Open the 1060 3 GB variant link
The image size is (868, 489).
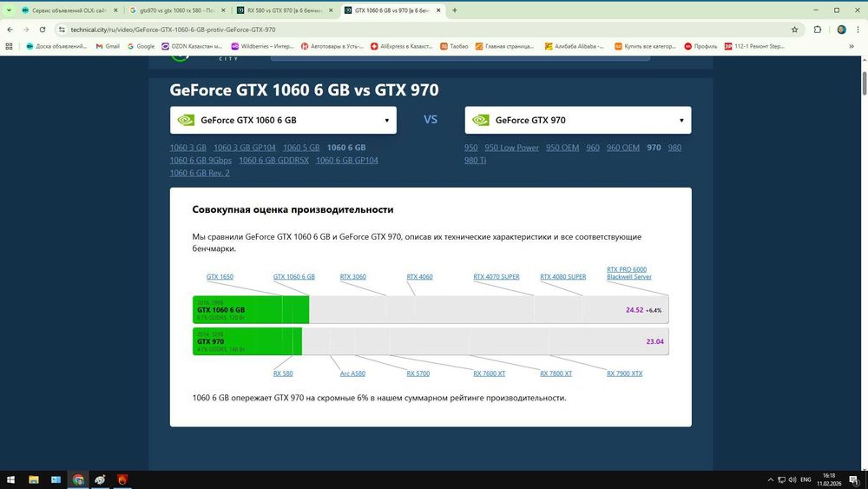click(x=187, y=148)
